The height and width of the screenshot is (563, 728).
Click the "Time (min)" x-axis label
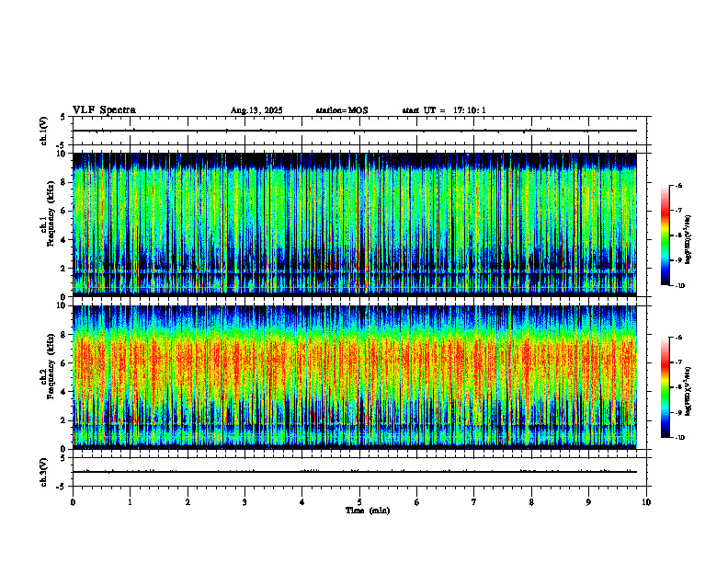tap(368, 511)
